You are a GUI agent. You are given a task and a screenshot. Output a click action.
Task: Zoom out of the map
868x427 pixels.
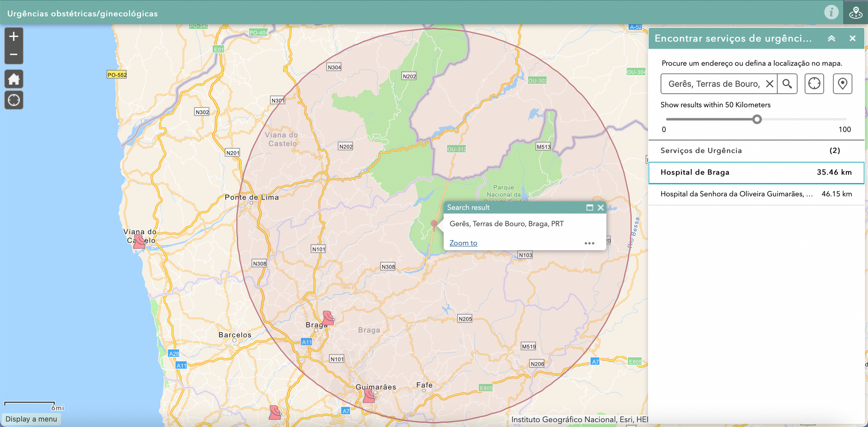[14, 55]
